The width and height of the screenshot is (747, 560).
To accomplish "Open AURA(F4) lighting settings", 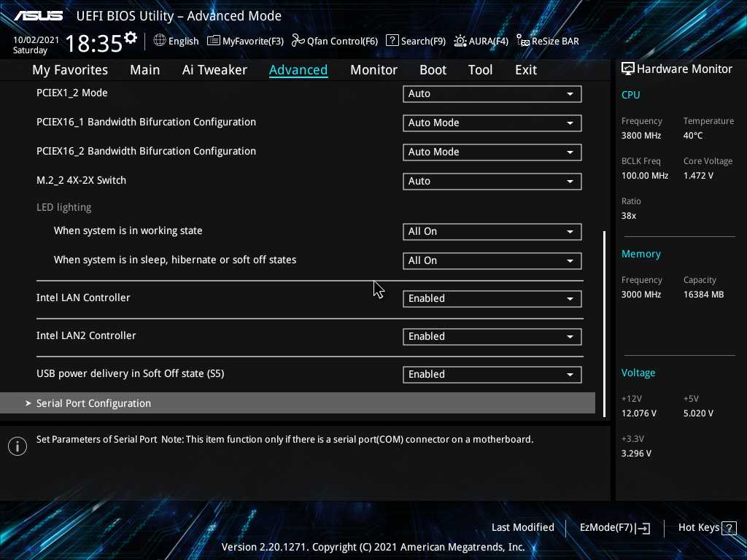I will click(x=460, y=41).
